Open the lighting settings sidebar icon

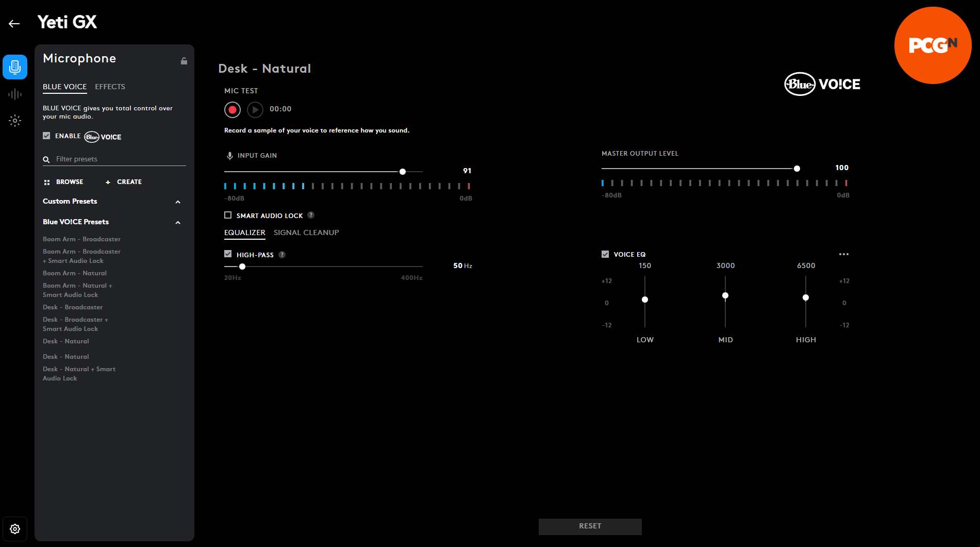[15, 121]
